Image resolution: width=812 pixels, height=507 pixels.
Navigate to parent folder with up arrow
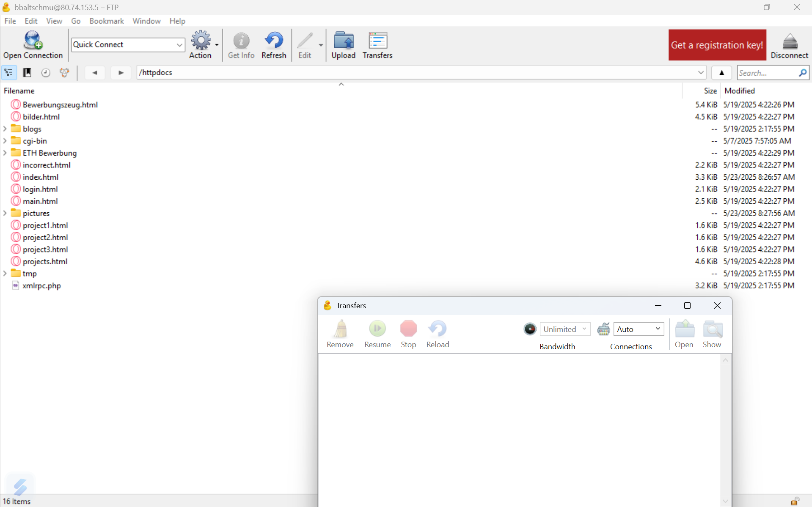(721, 73)
